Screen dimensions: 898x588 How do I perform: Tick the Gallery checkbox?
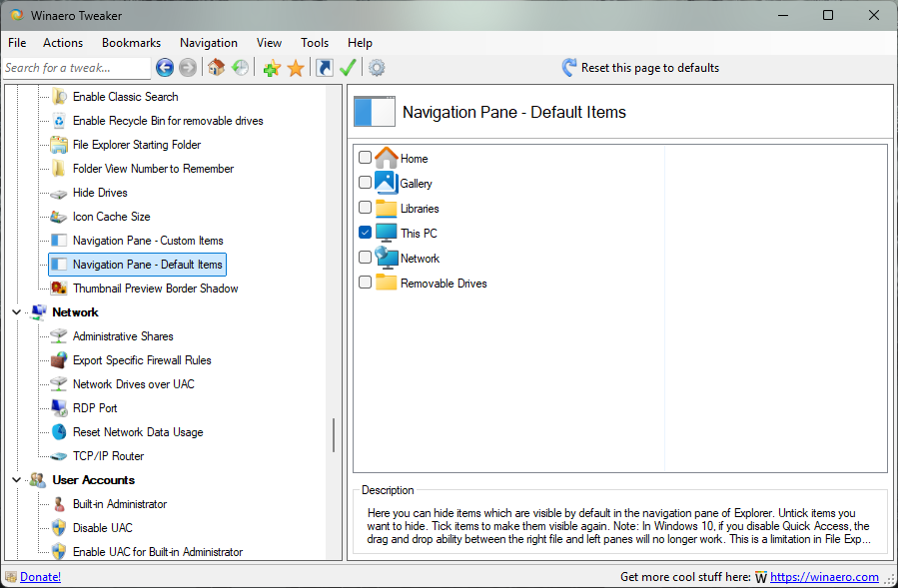click(365, 182)
